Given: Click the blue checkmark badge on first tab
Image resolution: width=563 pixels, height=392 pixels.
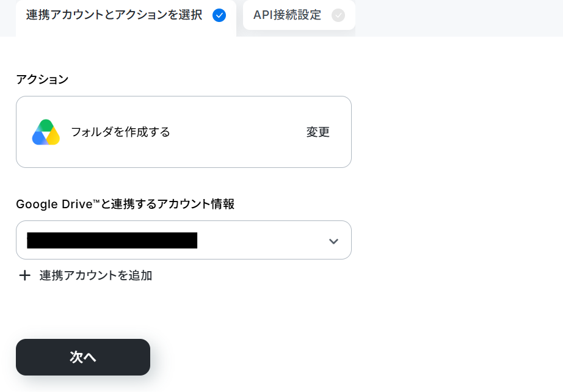Looking at the screenshot, I should coord(219,15).
